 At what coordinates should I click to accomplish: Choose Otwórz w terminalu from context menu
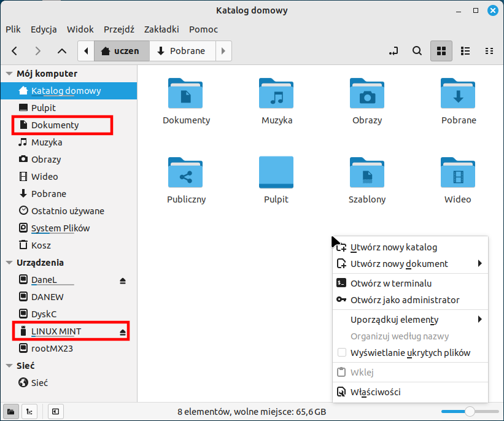[x=411, y=284]
